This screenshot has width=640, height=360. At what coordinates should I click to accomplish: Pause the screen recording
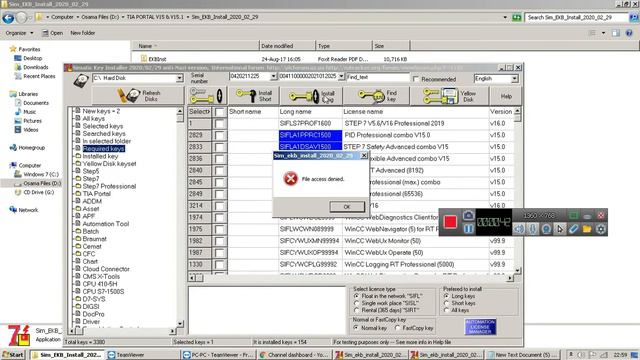(468, 229)
